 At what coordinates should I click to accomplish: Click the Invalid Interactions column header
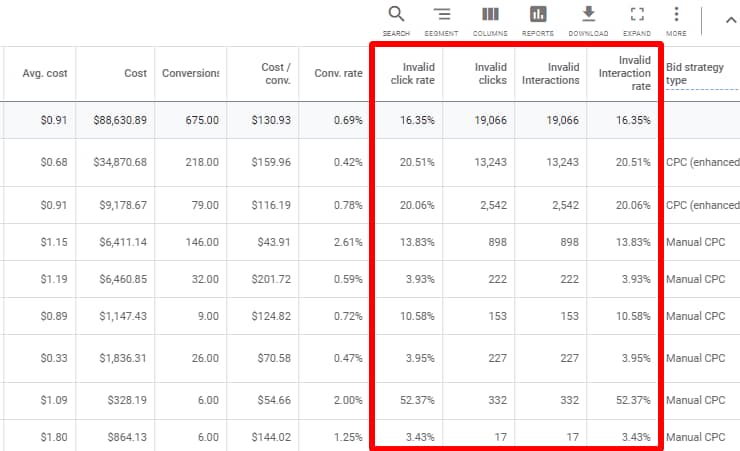tap(551, 73)
